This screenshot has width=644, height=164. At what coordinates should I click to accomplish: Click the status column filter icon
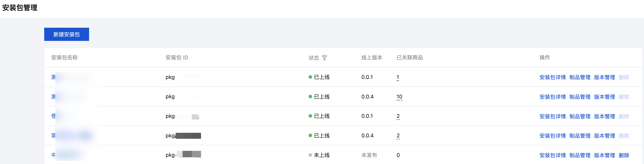point(324,58)
